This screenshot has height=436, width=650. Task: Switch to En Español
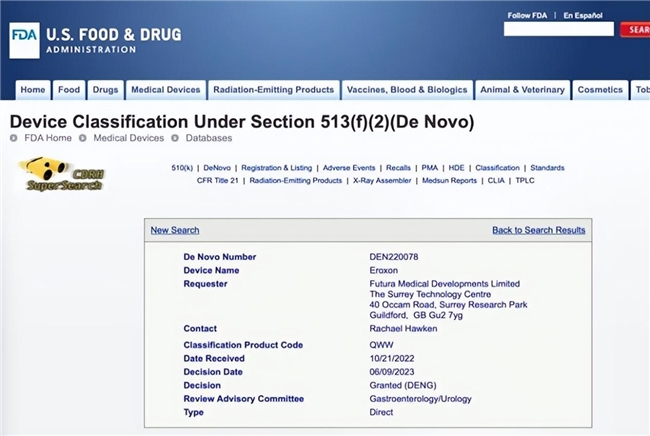click(x=583, y=15)
